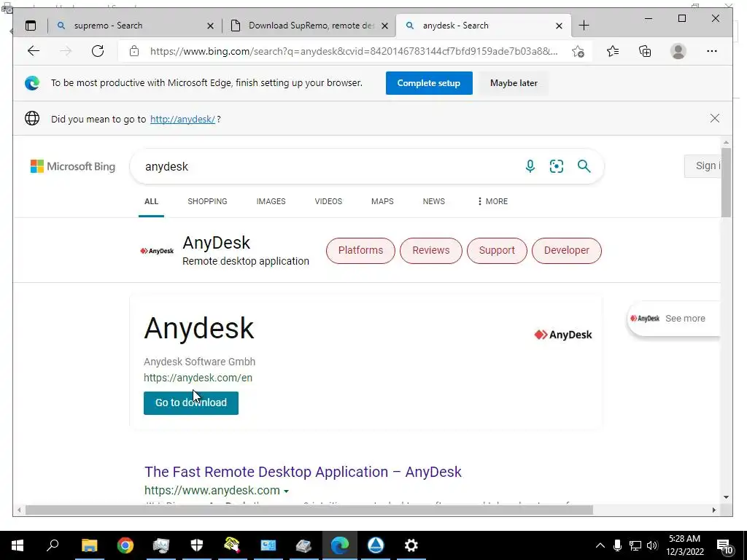Open the profile avatar menu
Screen dimensions: 747x560
[678, 51]
